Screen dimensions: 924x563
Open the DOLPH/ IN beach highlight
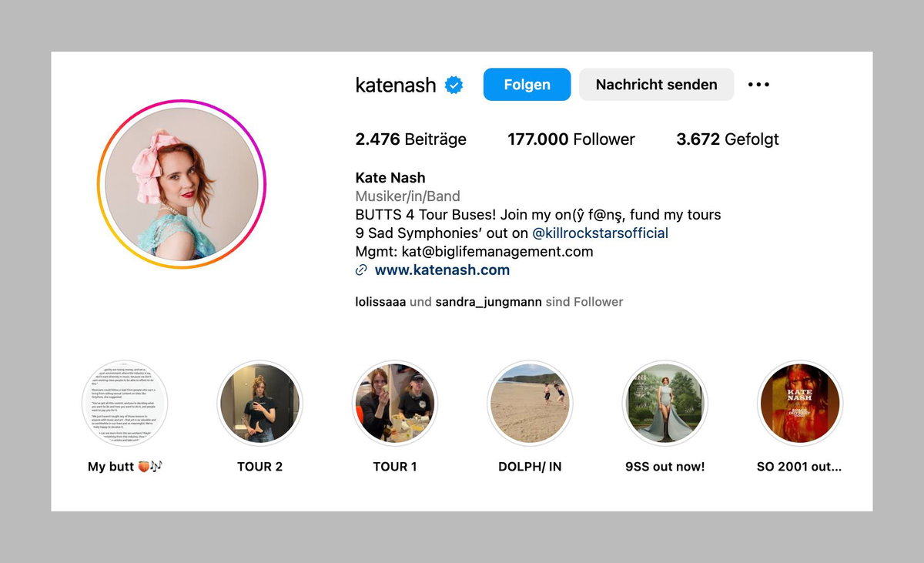pos(529,403)
